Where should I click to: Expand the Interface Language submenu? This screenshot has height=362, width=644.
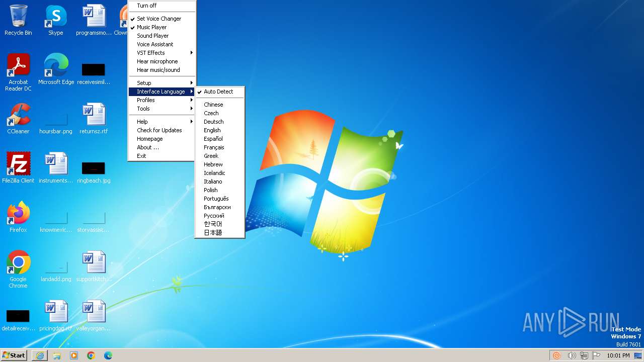click(162, 92)
